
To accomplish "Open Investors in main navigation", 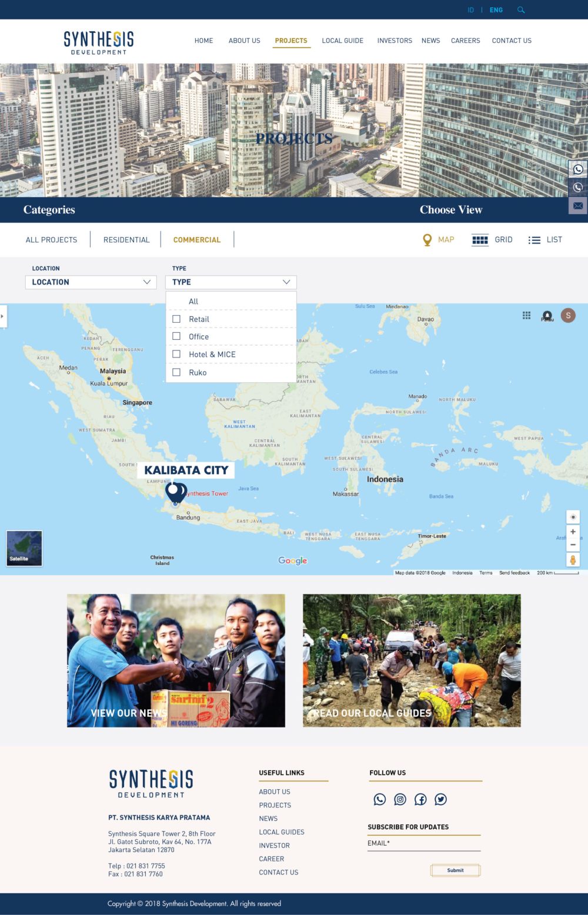I will (395, 41).
